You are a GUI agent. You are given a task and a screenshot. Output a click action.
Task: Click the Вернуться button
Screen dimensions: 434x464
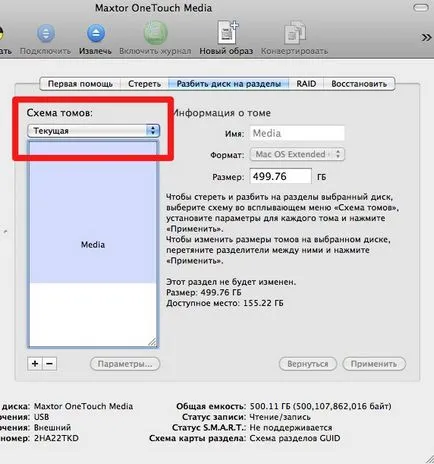coord(308,364)
